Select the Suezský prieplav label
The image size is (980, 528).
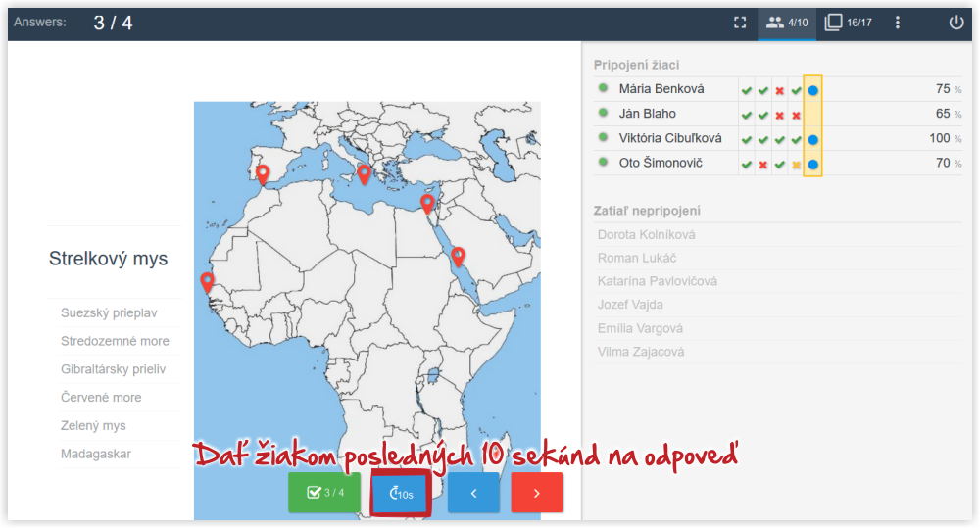(x=109, y=313)
